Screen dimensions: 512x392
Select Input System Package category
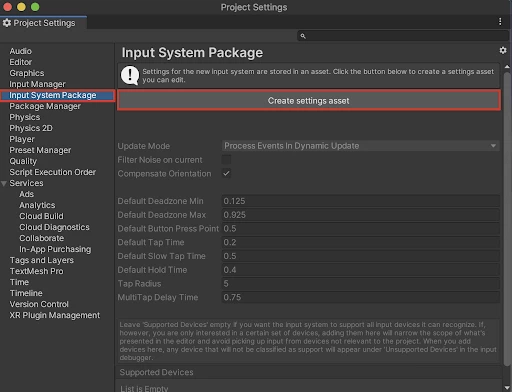click(x=53, y=95)
